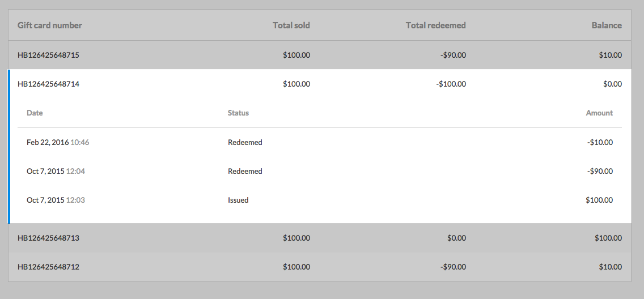
Task: Click the Issued status entry
Action: click(x=238, y=200)
